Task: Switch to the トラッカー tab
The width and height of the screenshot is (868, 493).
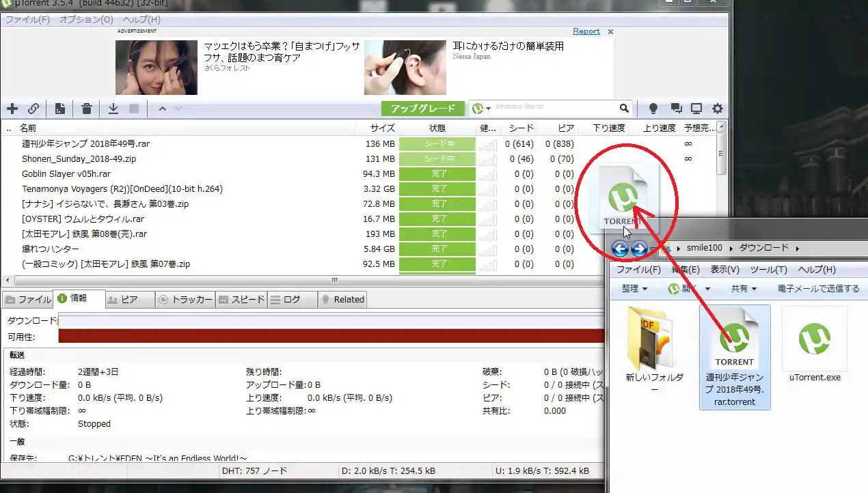Action: click(x=185, y=300)
